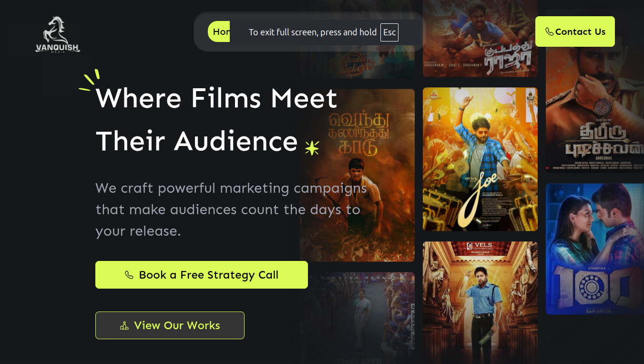Open the Contact Us button
Image resolution: width=644 pixels, height=364 pixels.
(575, 31)
